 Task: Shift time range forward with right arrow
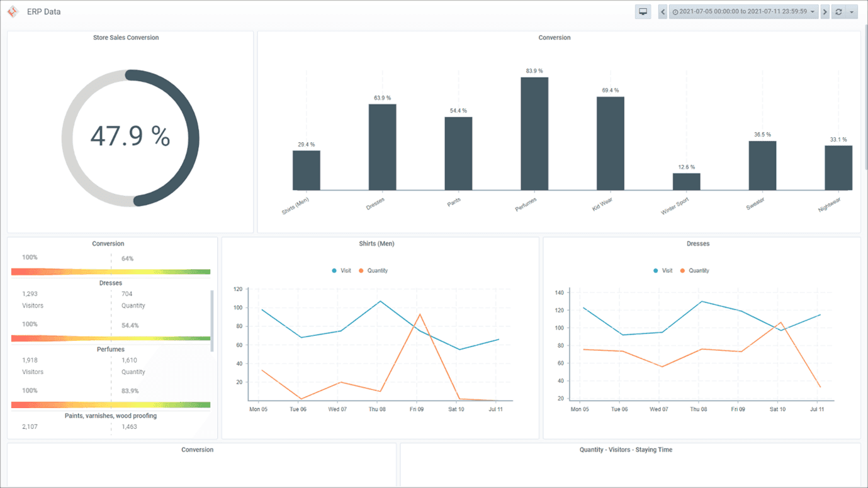(825, 11)
